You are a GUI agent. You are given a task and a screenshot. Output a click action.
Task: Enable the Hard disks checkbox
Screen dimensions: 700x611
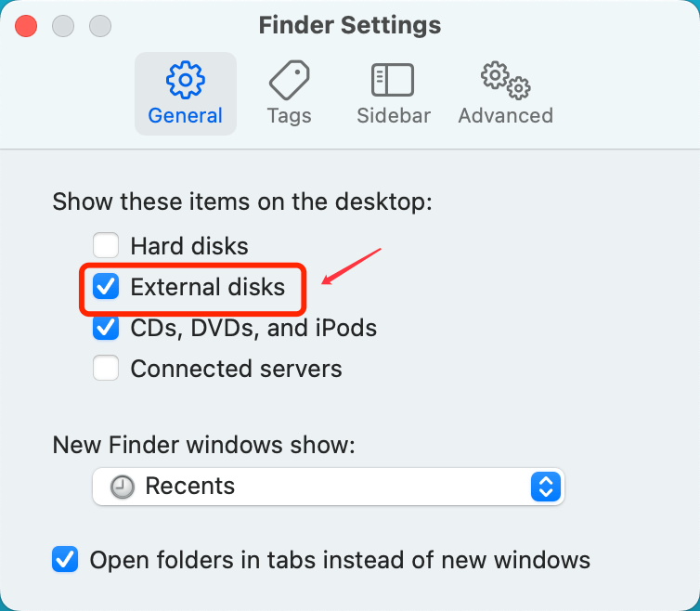pyautogui.click(x=106, y=245)
